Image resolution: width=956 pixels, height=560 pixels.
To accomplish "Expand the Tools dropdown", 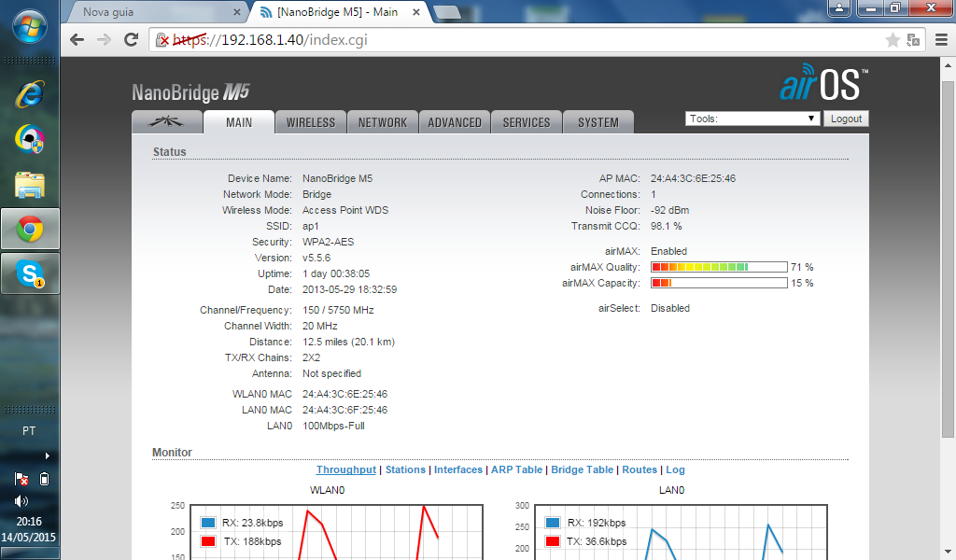I will click(x=752, y=119).
